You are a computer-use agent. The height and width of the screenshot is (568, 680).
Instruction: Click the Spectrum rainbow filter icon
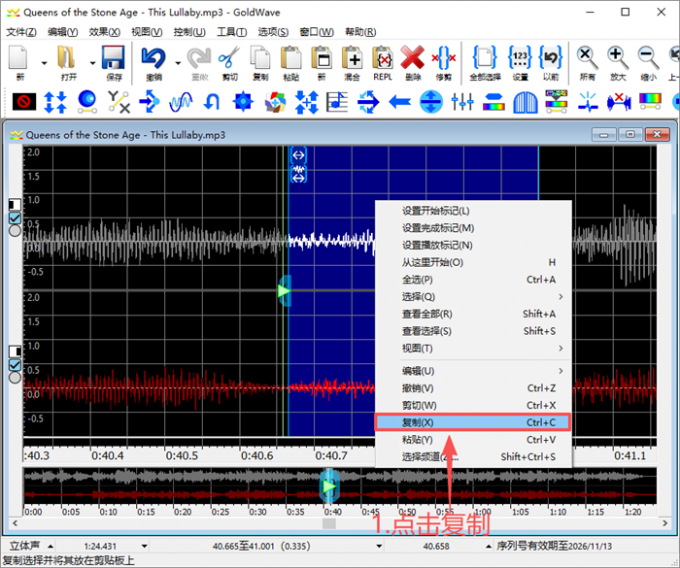point(650,102)
